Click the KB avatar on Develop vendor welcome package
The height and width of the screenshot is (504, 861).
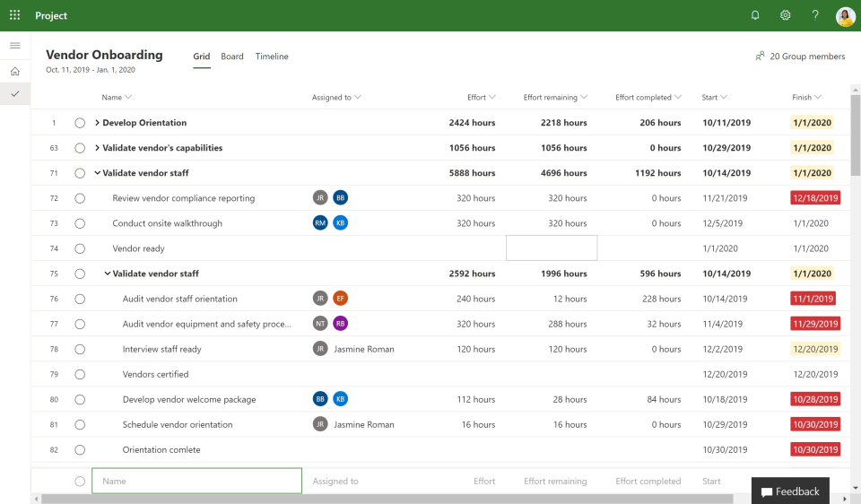click(341, 399)
